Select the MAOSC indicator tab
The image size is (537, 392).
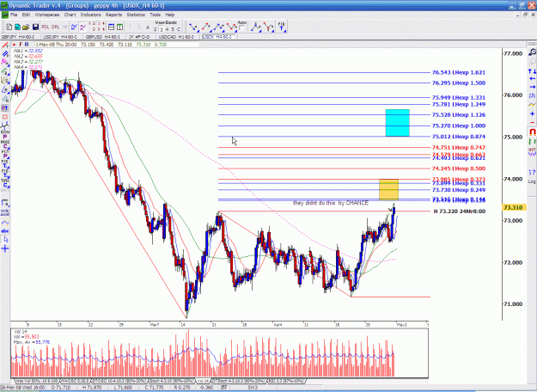pyautogui.click(x=76, y=381)
